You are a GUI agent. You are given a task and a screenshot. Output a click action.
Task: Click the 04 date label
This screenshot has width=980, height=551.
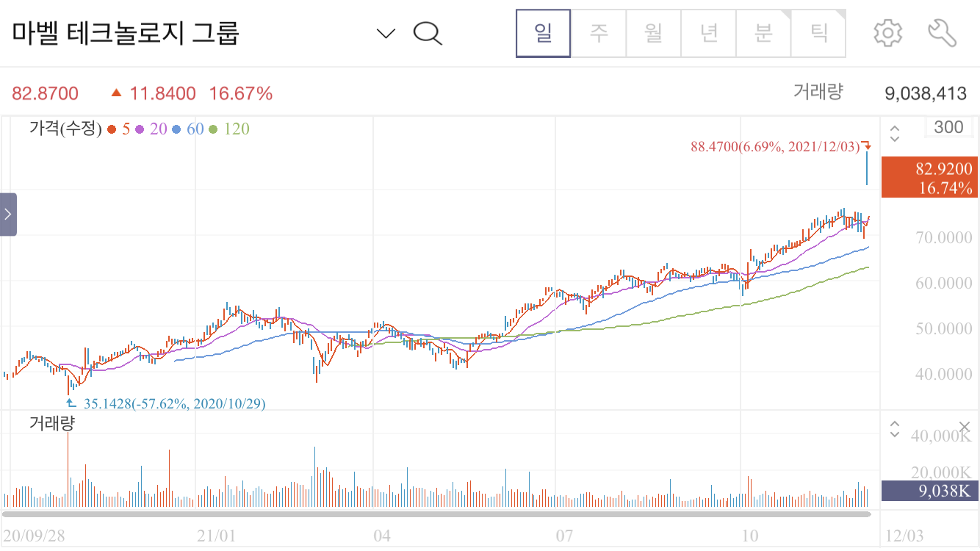[x=382, y=536]
